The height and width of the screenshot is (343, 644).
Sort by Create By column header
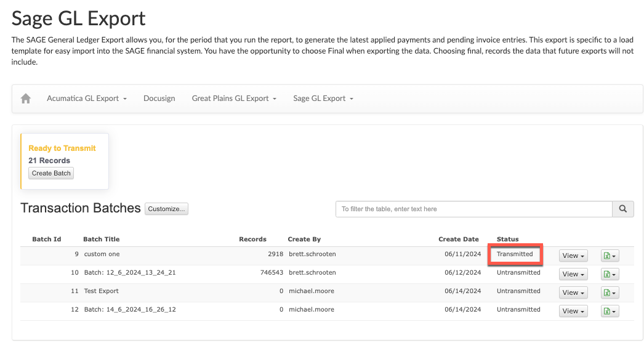[304, 239]
